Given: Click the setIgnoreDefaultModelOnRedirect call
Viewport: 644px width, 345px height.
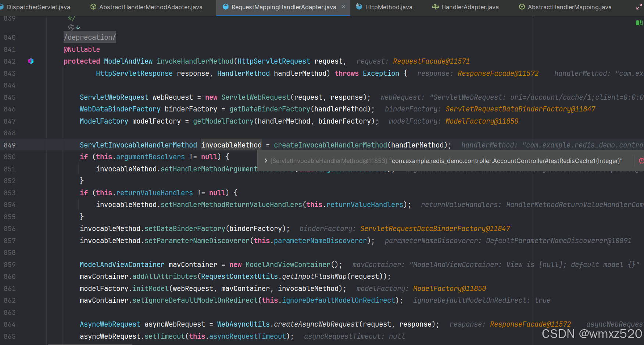Looking at the screenshot, I should coord(195,300).
